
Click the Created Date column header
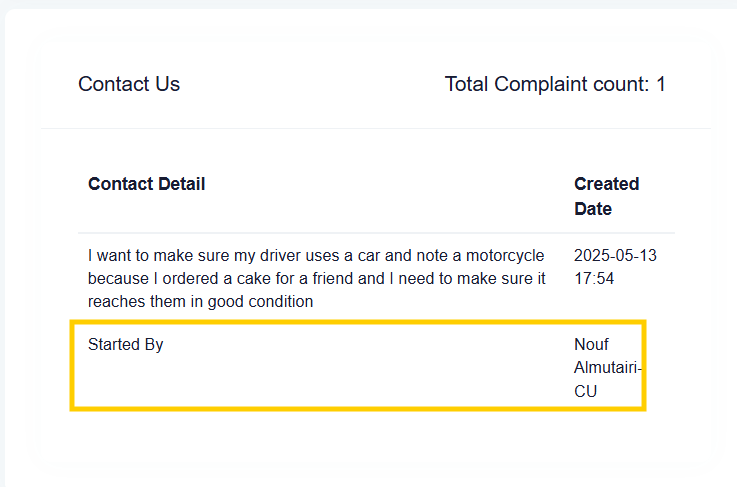606,196
